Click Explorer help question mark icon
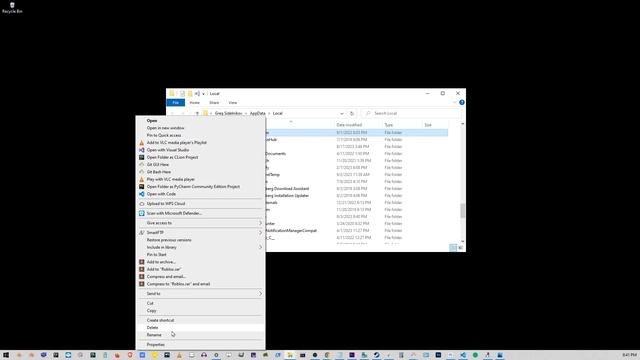 coord(462,102)
